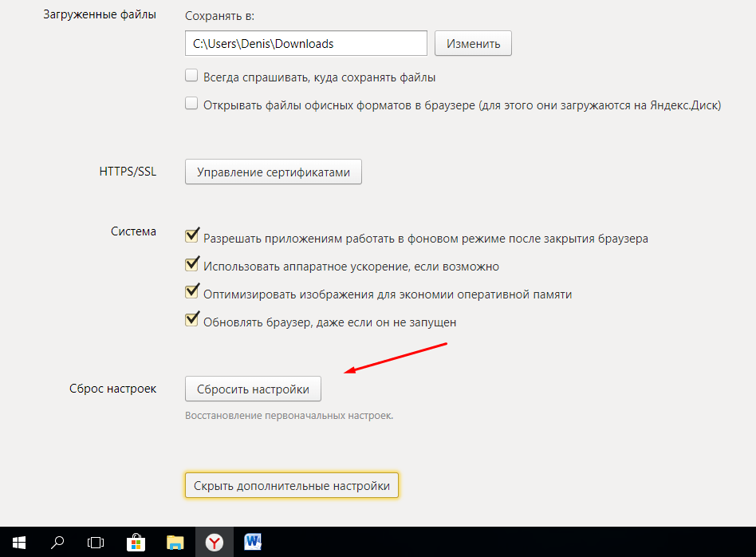Viewport: 756px width, 557px height.
Task: Select the Загруженные файлы section label
Action: point(100,14)
